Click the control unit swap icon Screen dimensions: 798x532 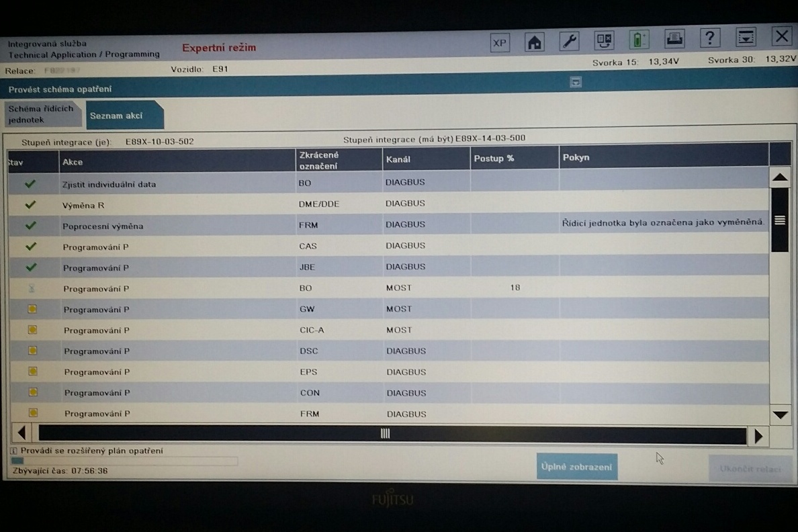[604, 41]
